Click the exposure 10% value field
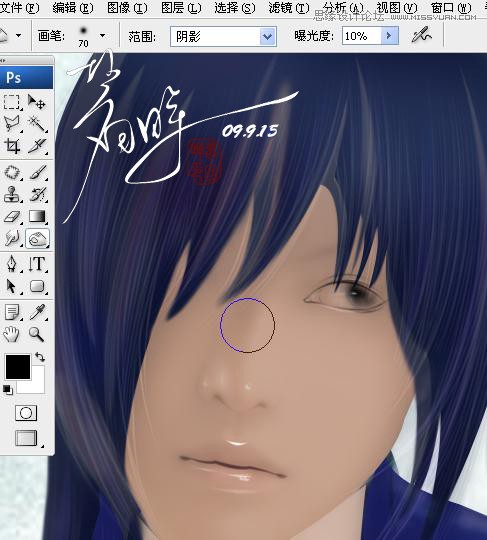 pyautogui.click(x=362, y=36)
